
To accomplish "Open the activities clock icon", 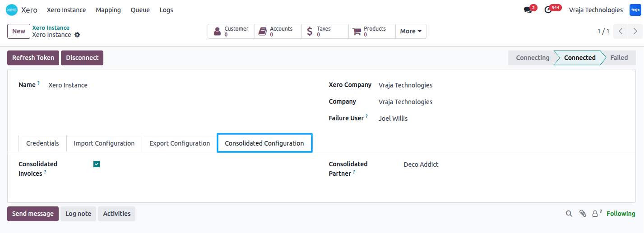I will pos(548,10).
